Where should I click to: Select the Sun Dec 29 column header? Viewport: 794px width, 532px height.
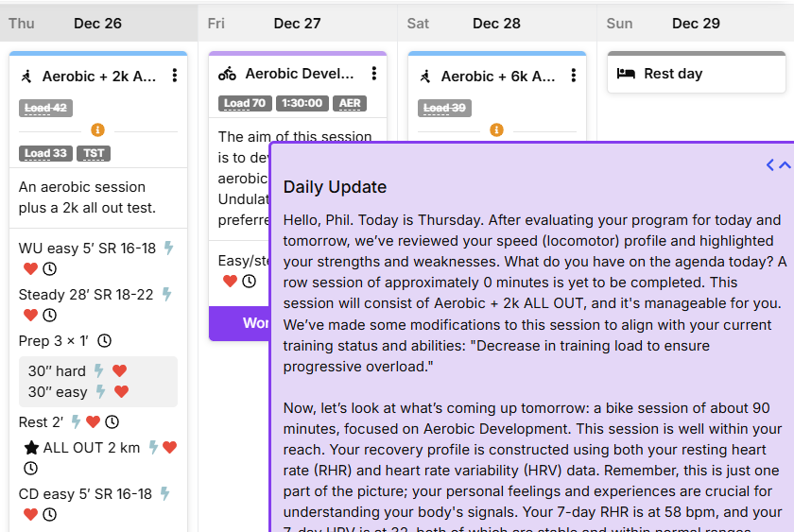pyautogui.click(x=696, y=24)
